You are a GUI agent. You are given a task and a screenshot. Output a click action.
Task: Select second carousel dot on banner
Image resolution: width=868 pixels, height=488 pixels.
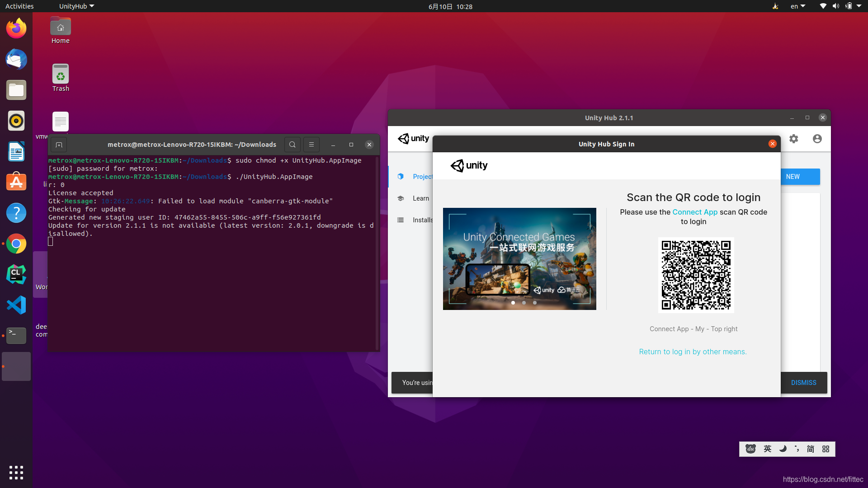(x=524, y=303)
